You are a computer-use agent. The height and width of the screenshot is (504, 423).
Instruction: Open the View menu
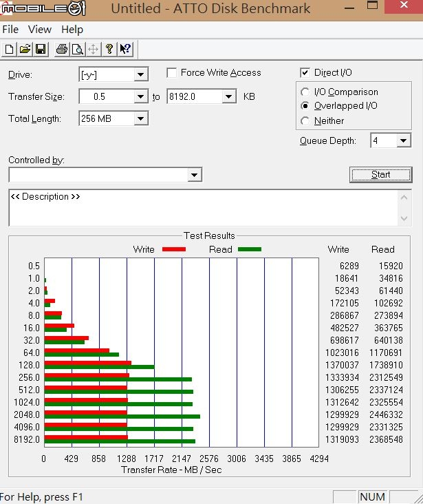39,30
